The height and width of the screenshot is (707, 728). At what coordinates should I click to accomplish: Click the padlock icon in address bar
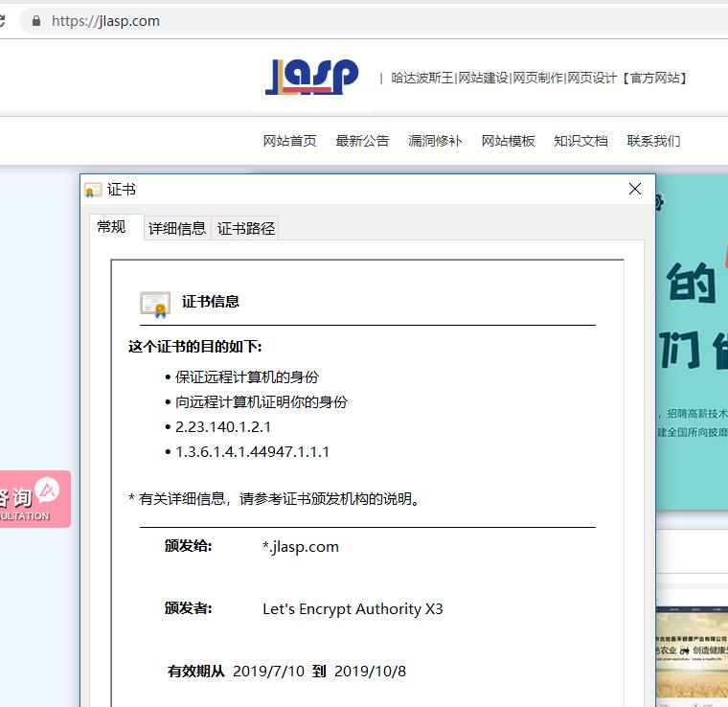36,21
